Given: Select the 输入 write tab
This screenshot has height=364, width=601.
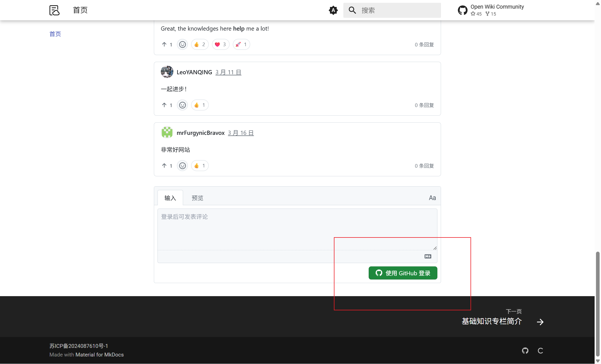Looking at the screenshot, I should pos(170,198).
